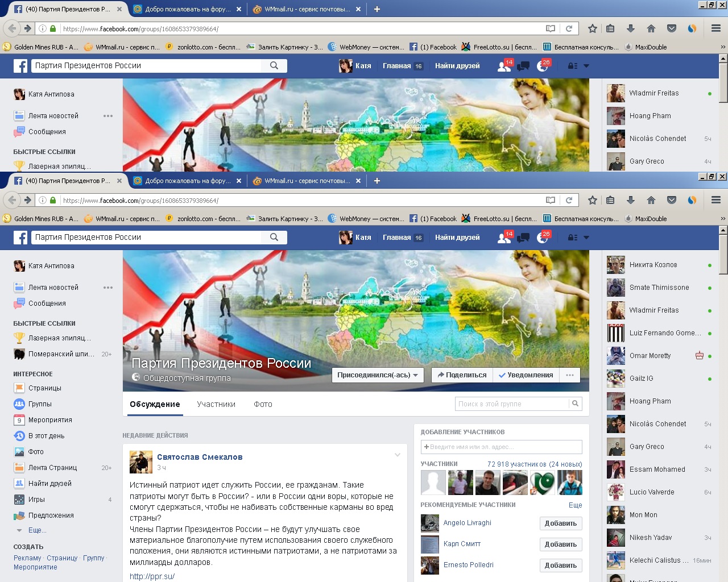Image resolution: width=728 pixels, height=582 pixels.
Task: Click Главная in the lower window Facebook header
Action: coord(397,238)
